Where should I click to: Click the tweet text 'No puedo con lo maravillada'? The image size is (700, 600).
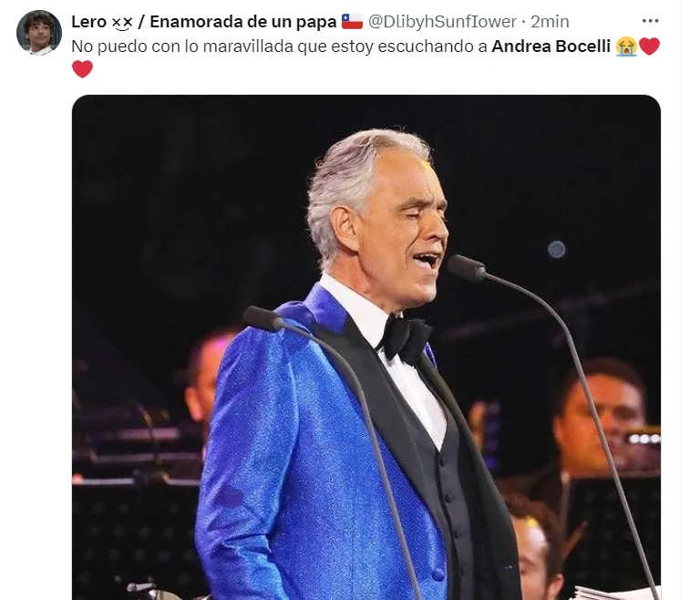click(x=182, y=47)
